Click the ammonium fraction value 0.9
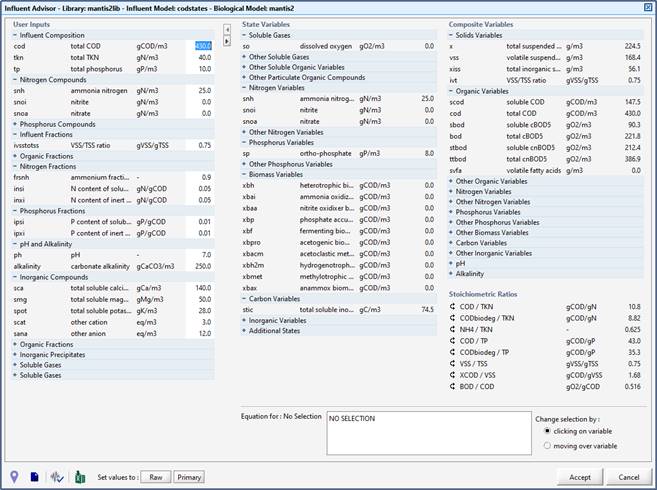 200,177
